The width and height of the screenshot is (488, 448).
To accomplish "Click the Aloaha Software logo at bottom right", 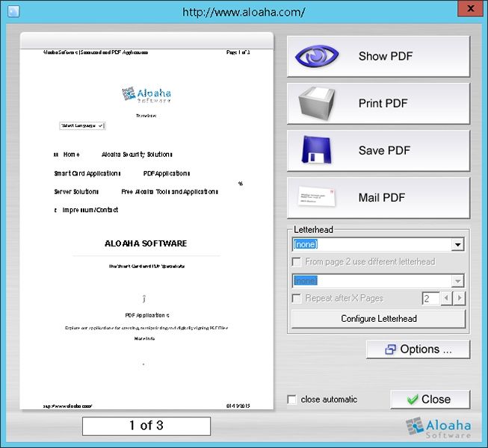I will (x=439, y=428).
